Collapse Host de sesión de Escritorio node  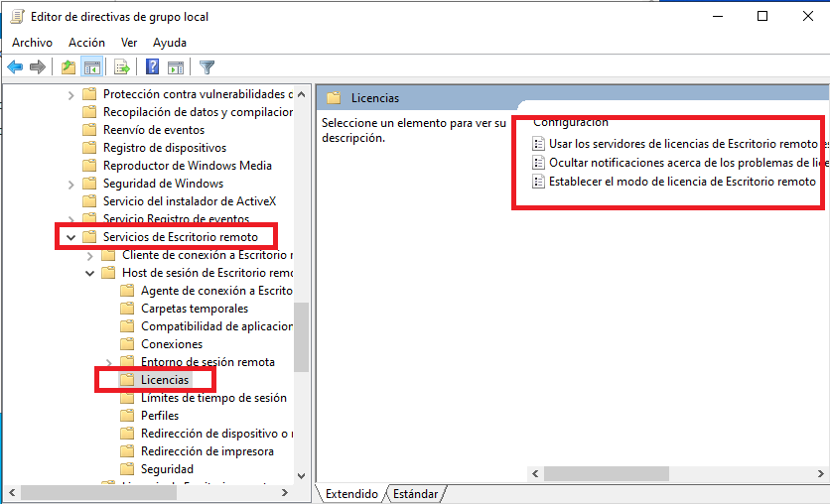point(90,274)
